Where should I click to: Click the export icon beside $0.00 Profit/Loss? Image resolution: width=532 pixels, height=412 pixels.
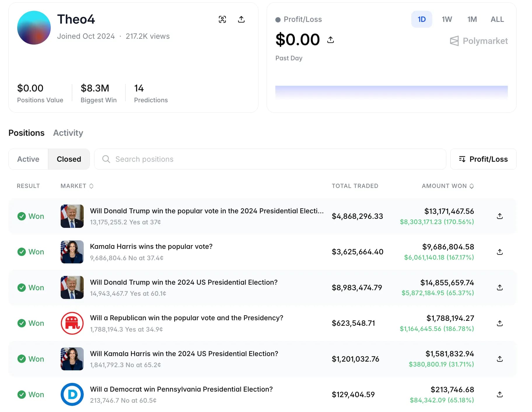click(331, 40)
